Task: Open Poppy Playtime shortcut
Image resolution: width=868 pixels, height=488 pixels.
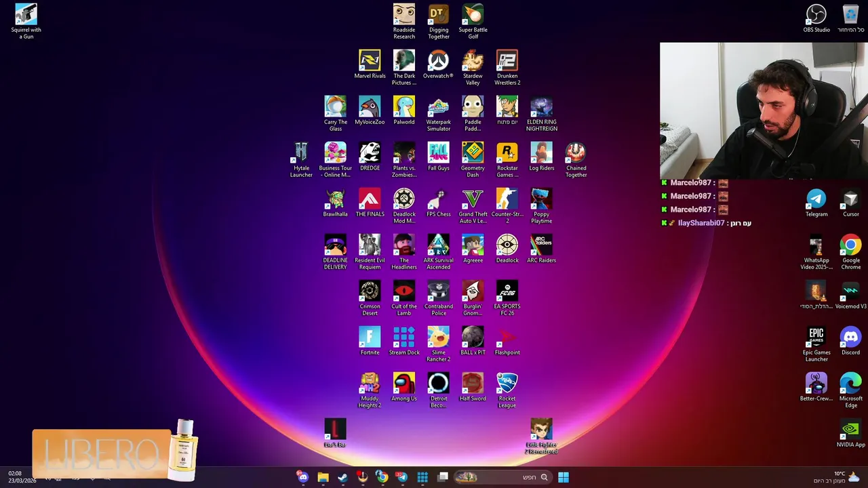Action: click(542, 205)
